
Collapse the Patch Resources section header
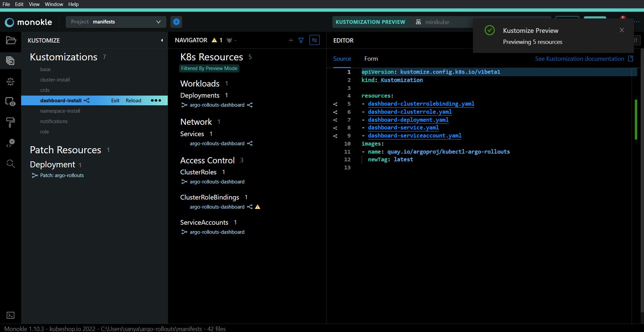tap(65, 150)
